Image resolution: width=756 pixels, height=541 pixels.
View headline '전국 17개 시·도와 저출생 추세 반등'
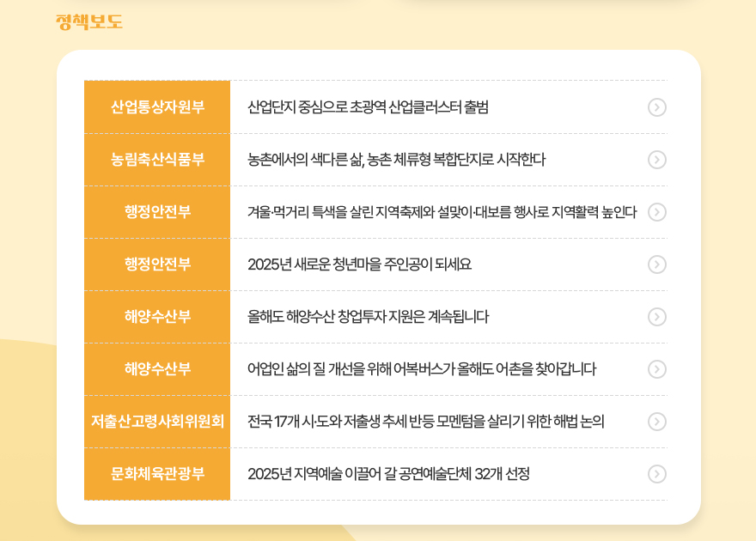pyautogui.click(x=425, y=422)
